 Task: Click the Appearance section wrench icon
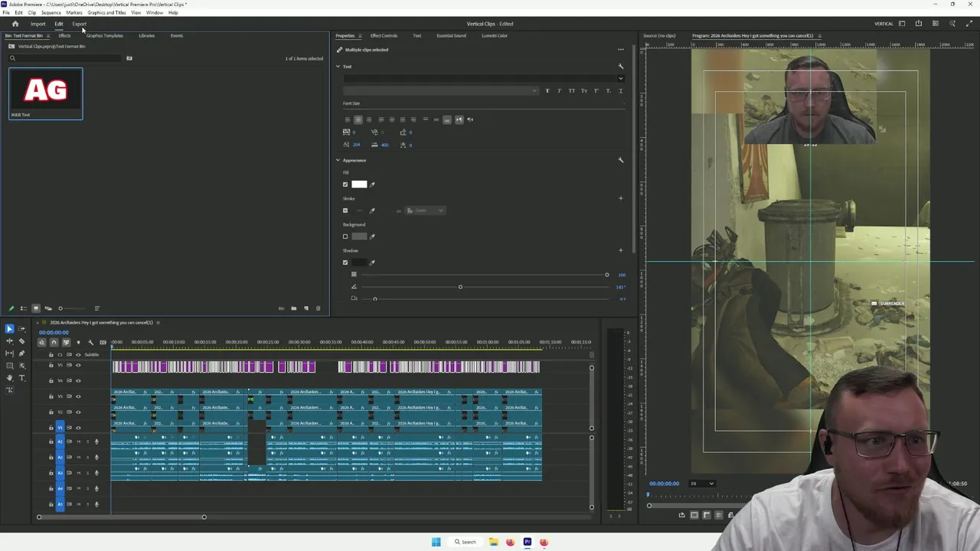point(621,160)
